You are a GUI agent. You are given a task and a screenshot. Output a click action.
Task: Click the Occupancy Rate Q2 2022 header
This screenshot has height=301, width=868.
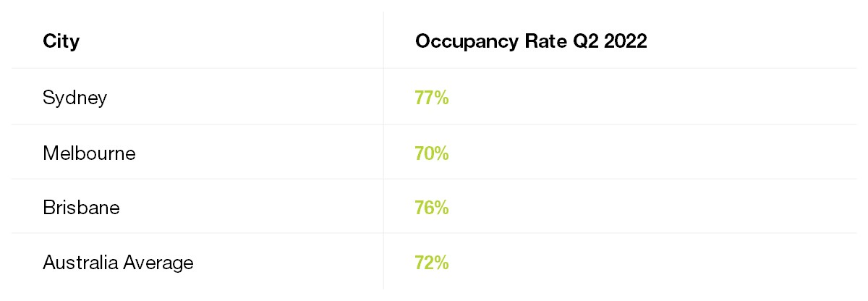pos(531,41)
